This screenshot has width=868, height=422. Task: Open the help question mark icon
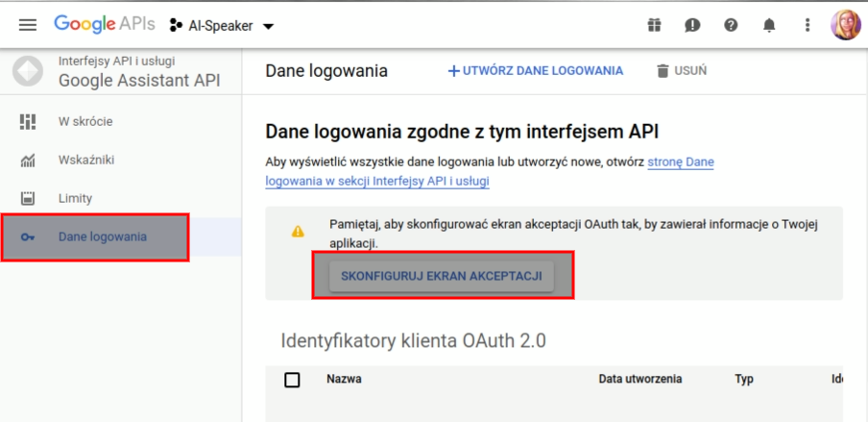(731, 25)
